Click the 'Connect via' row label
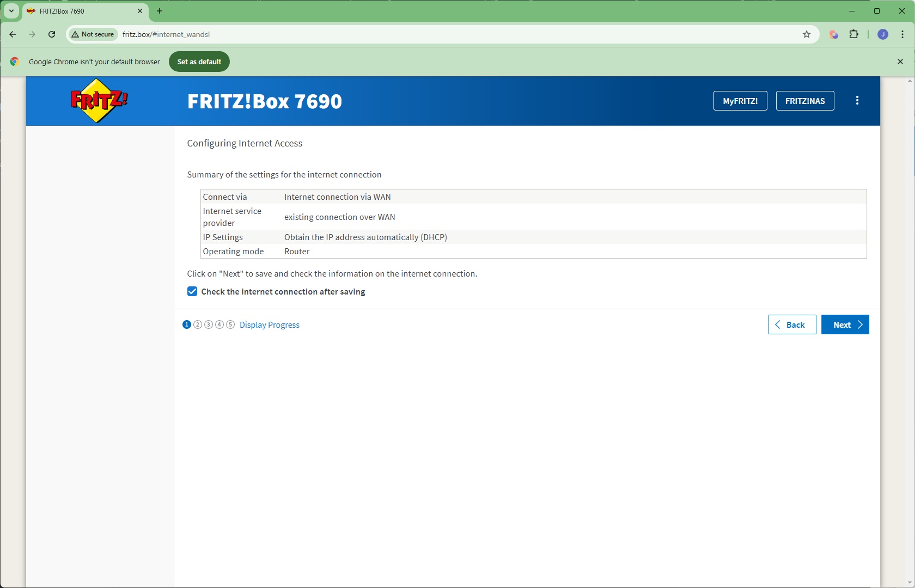The height and width of the screenshot is (588, 915). pyautogui.click(x=225, y=197)
